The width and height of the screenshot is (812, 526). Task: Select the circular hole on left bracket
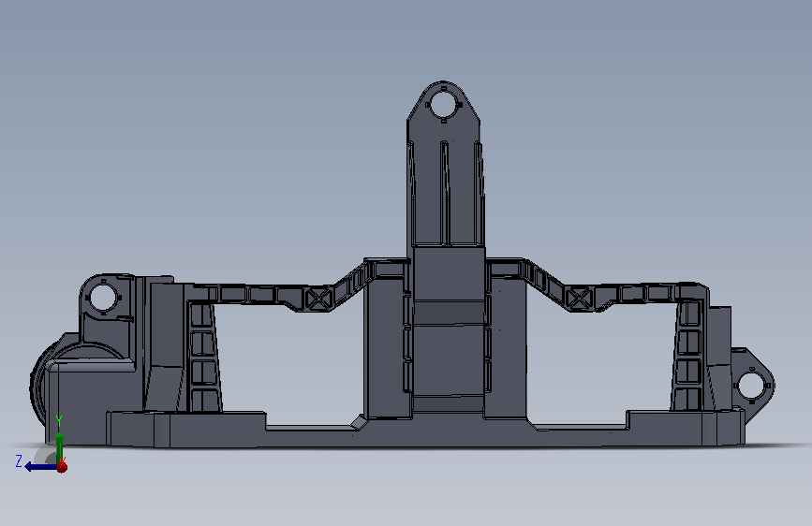[103, 299]
